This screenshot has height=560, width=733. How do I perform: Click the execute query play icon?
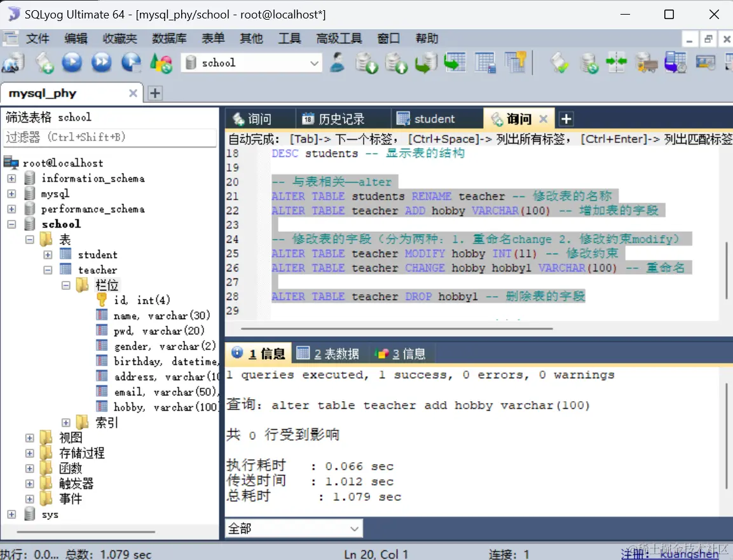(x=72, y=63)
